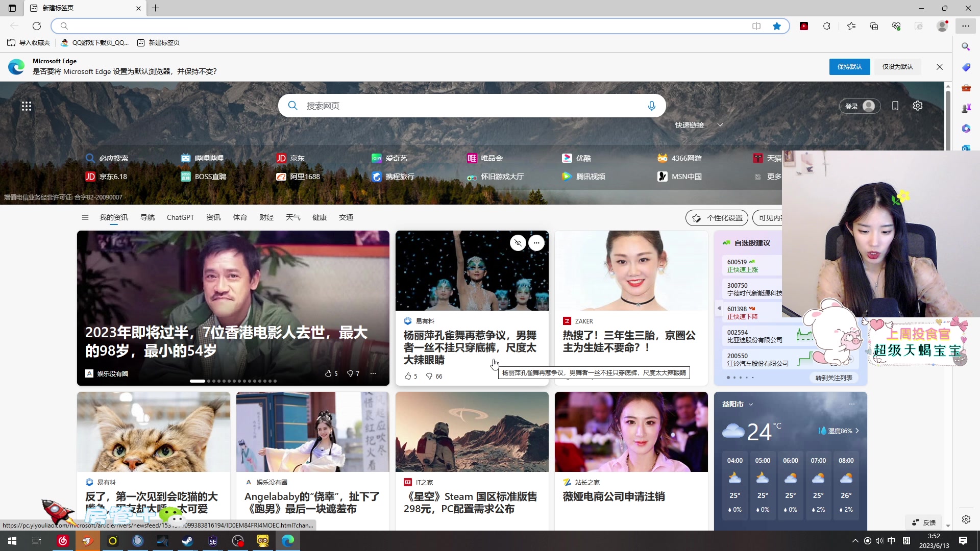Click 登录 sign-in button
Image resolution: width=980 pixels, height=551 pixels.
(860, 106)
